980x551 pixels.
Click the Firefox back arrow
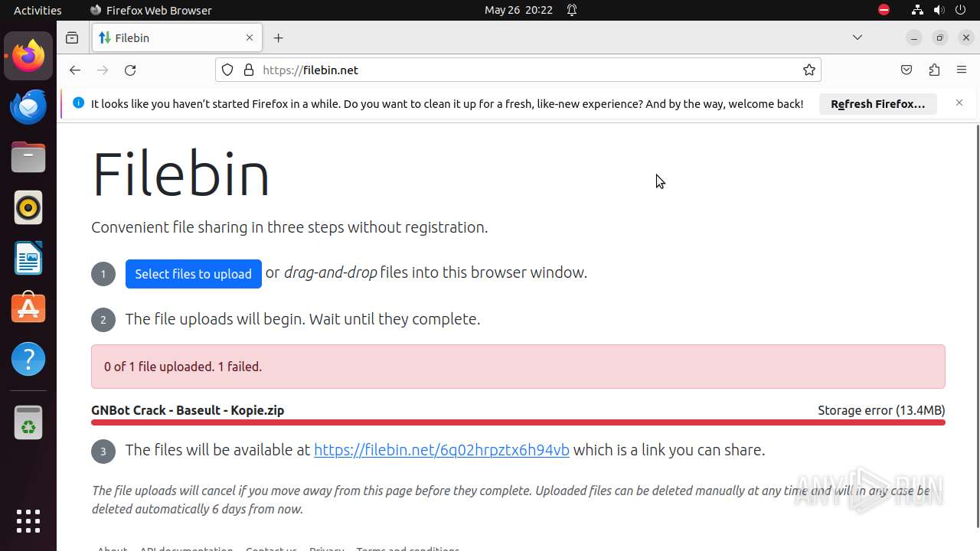coord(74,70)
